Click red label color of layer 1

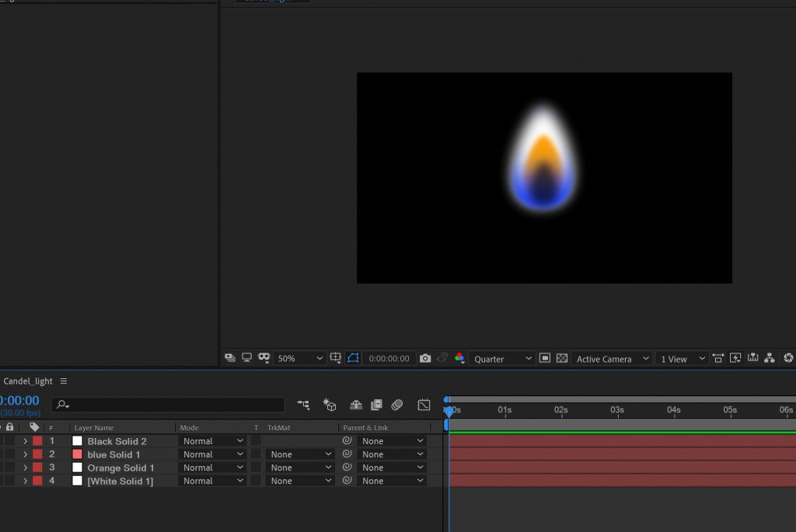click(37, 440)
